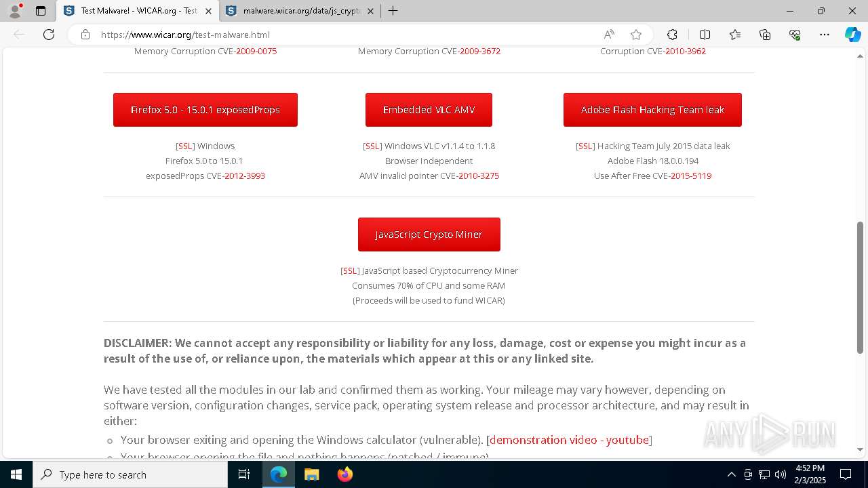The image size is (868, 488).
Task: Open the Favorites list icon
Action: click(x=735, y=35)
